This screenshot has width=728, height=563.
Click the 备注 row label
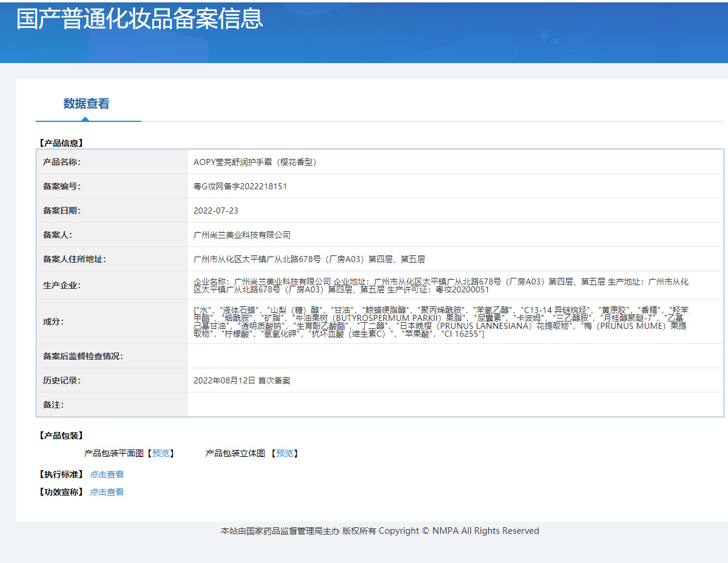53,405
